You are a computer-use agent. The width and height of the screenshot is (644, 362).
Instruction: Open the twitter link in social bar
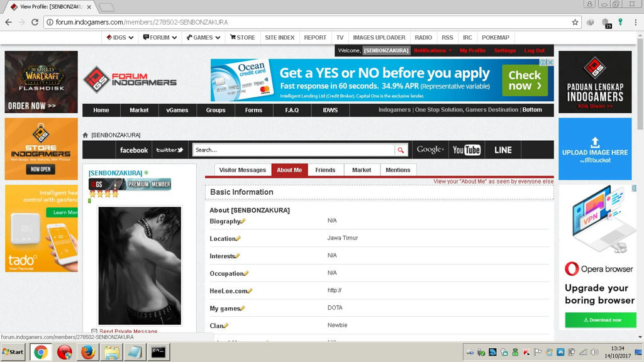[x=170, y=150]
